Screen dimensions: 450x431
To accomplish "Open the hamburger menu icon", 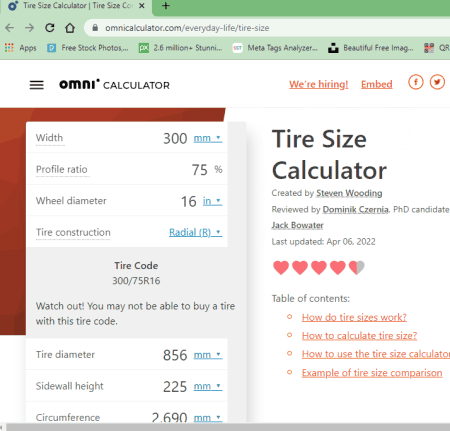I will coord(37,85).
